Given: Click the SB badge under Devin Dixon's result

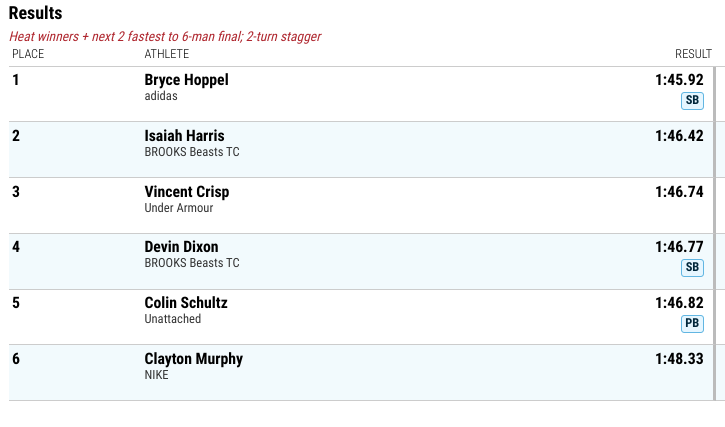Looking at the screenshot, I should [x=692, y=267].
